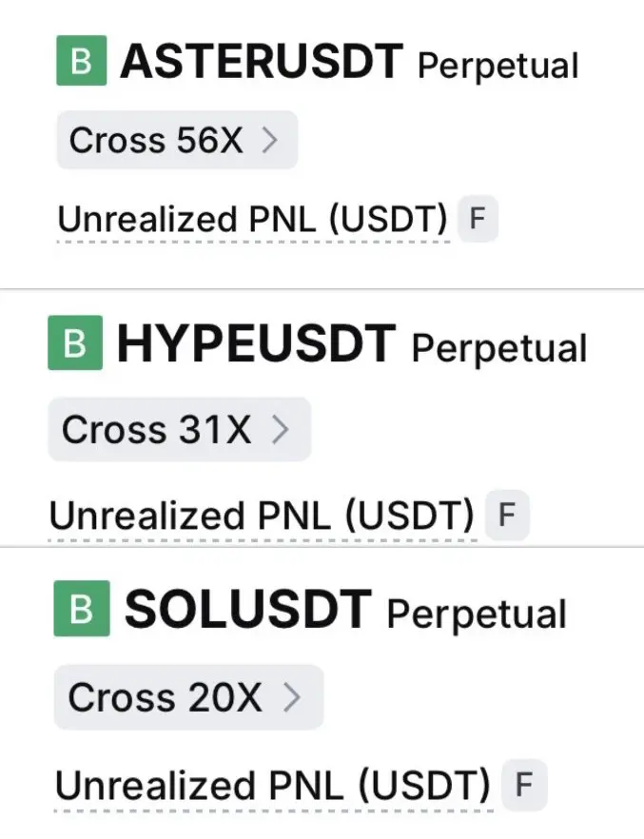Image resolution: width=644 pixels, height=839 pixels.
Task: Select Unrealized PNL label under HYPEUSDT
Action: (x=262, y=516)
